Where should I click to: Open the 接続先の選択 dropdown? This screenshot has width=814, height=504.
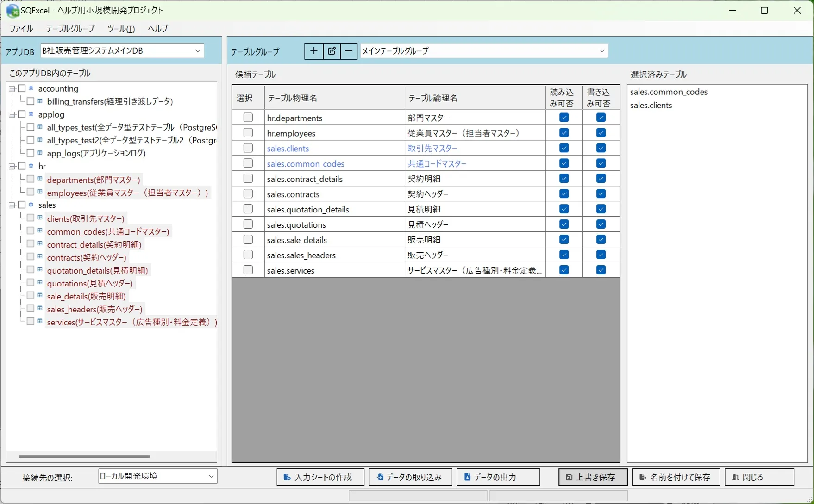(157, 476)
